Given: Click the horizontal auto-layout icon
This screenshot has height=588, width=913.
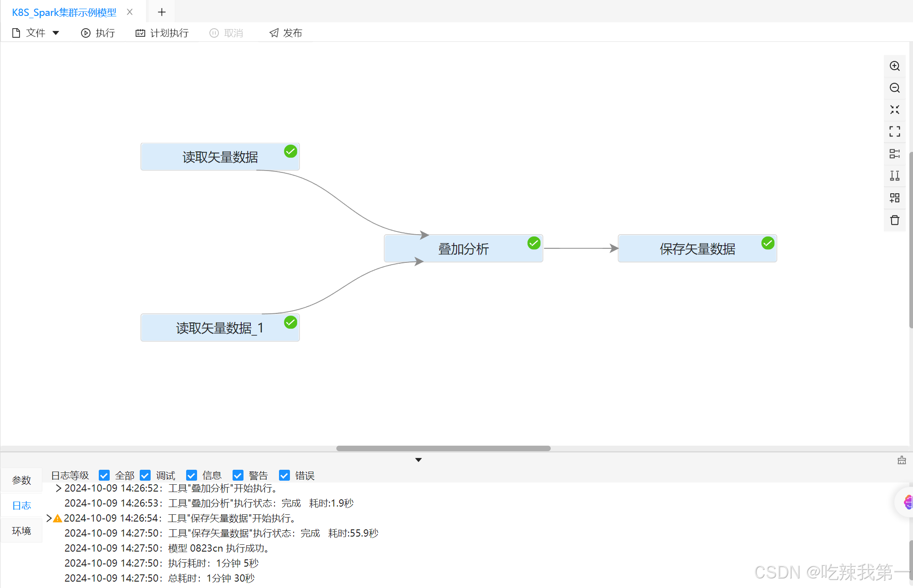Looking at the screenshot, I should coord(894,154).
